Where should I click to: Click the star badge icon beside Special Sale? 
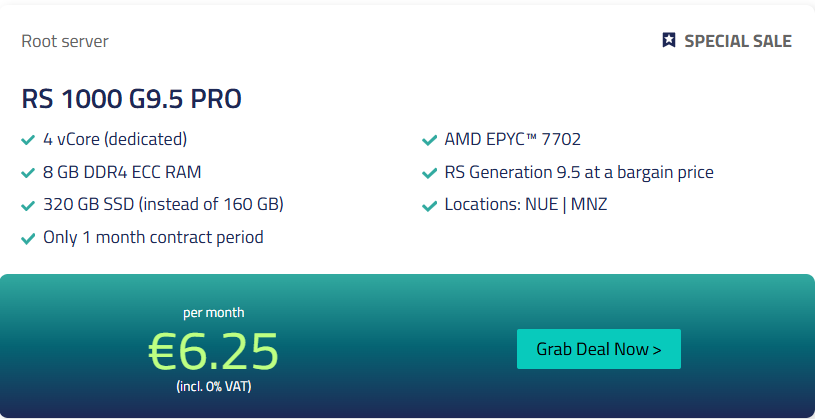pyautogui.click(x=669, y=41)
